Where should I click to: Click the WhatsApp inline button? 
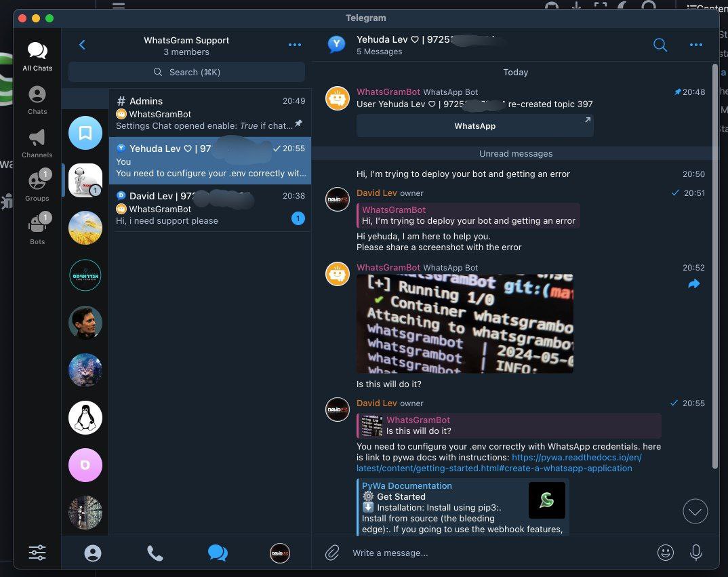pyautogui.click(x=475, y=126)
